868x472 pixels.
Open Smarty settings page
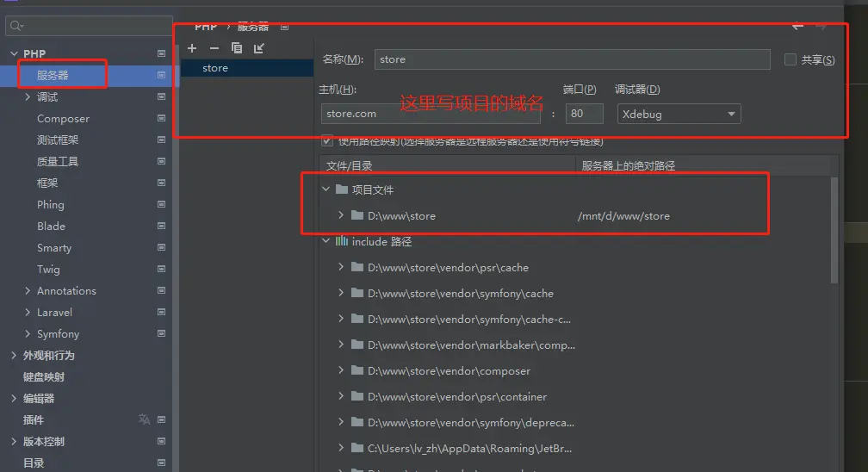tap(54, 248)
